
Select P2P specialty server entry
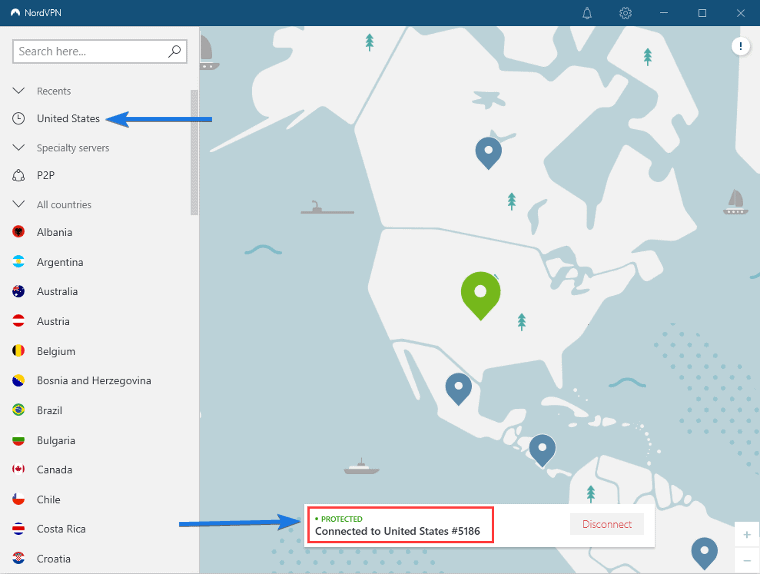[46, 175]
